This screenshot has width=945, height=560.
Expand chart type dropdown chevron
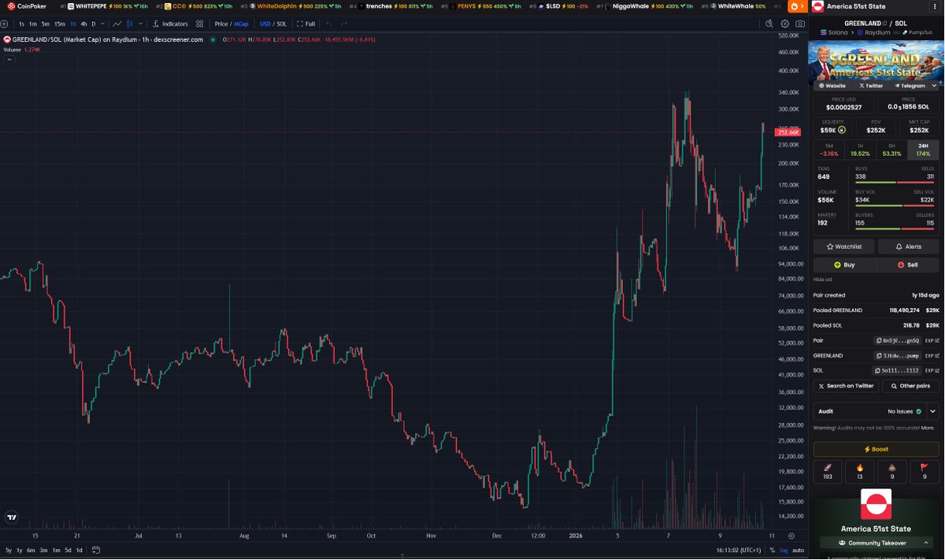[x=140, y=24]
